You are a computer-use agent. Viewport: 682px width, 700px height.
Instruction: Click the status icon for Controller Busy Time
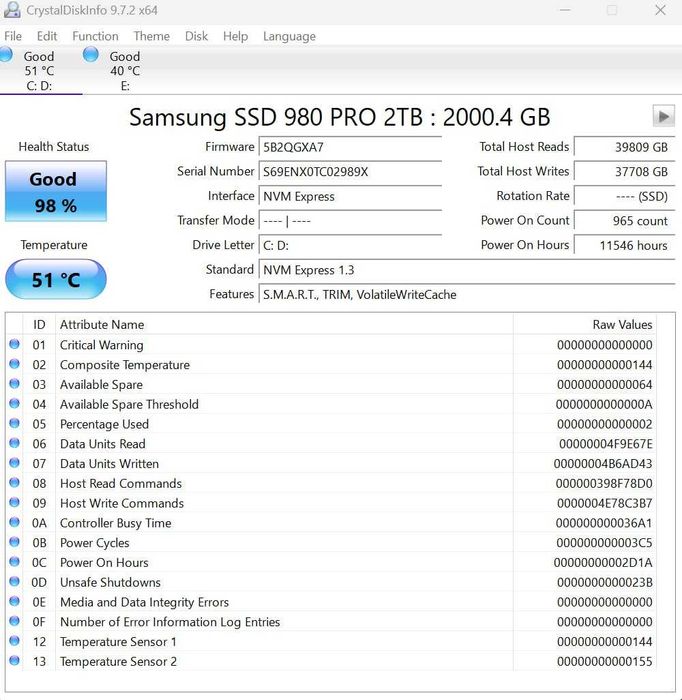[14, 522]
